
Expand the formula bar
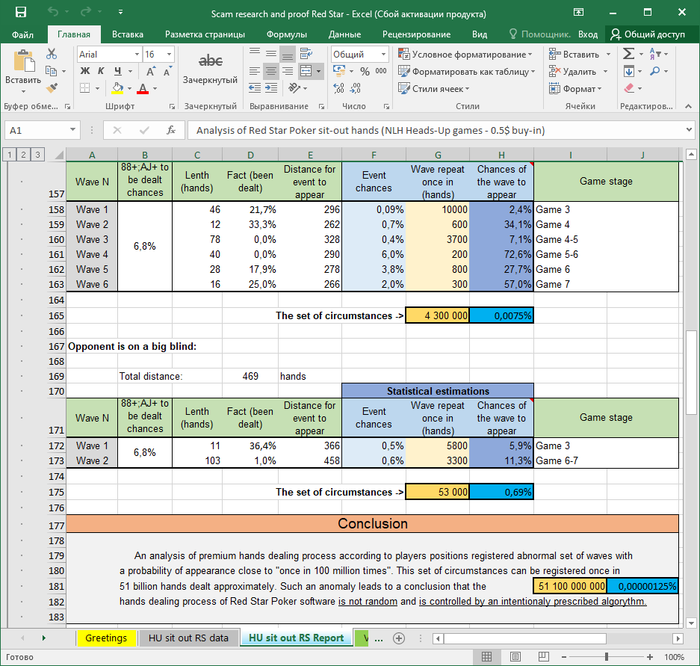(x=689, y=130)
